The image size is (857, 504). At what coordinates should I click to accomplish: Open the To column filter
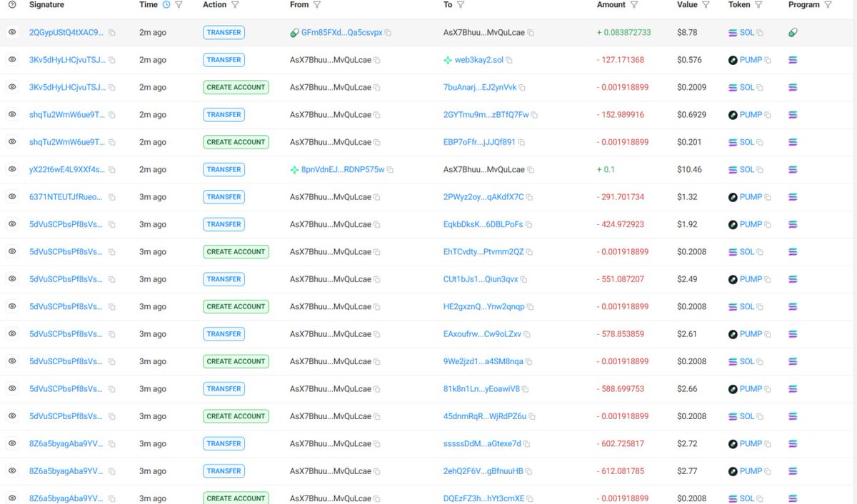[461, 5]
